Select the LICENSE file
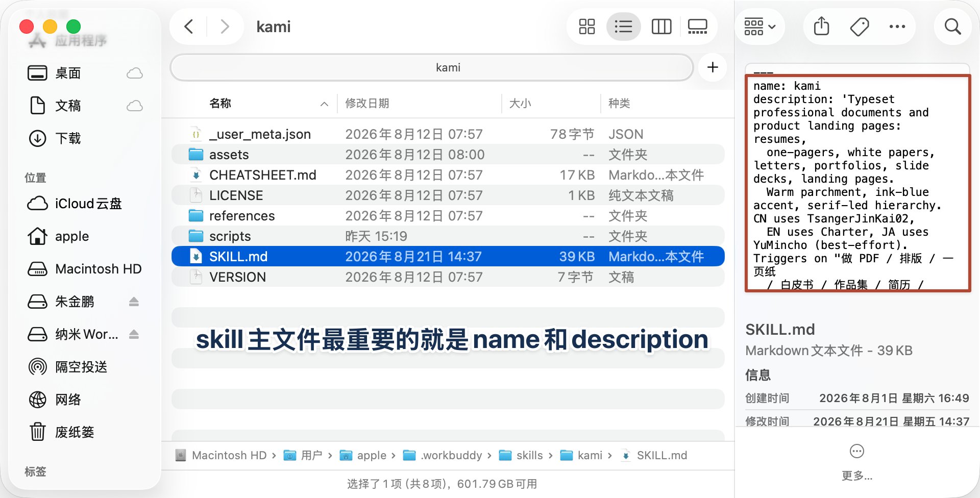Image resolution: width=980 pixels, height=498 pixels. coord(448,195)
